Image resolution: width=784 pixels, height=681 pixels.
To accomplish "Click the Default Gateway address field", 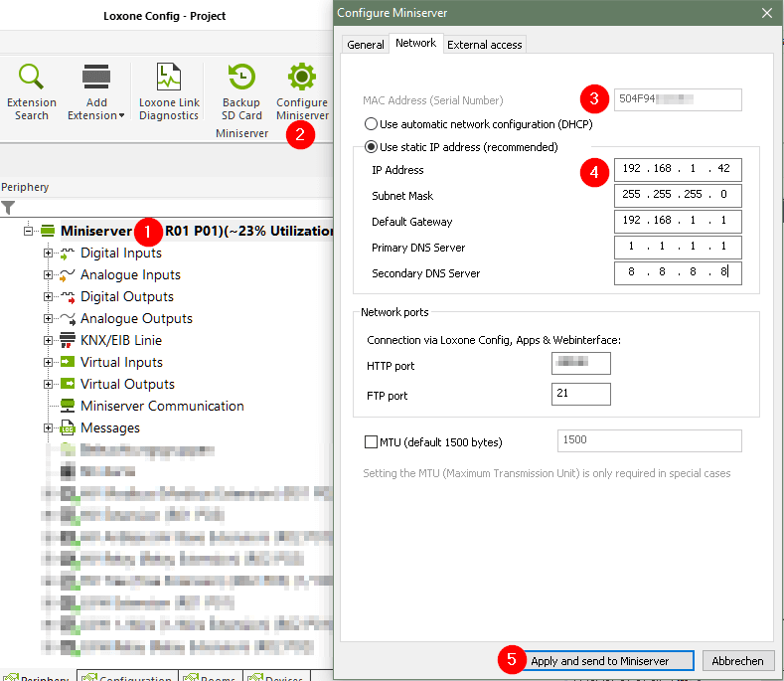I will coord(677,222).
